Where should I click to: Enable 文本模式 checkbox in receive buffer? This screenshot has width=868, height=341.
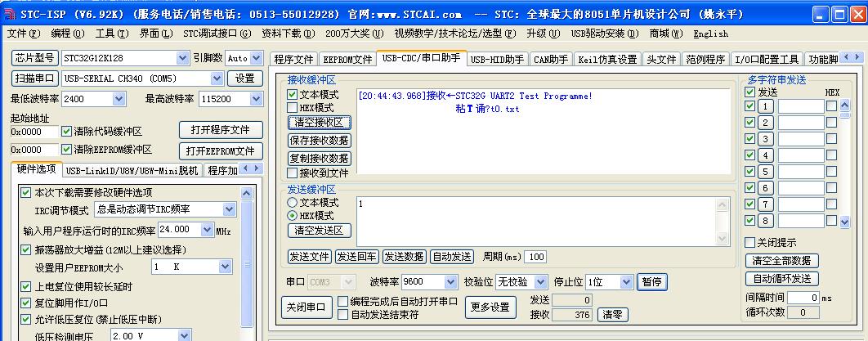pos(293,95)
